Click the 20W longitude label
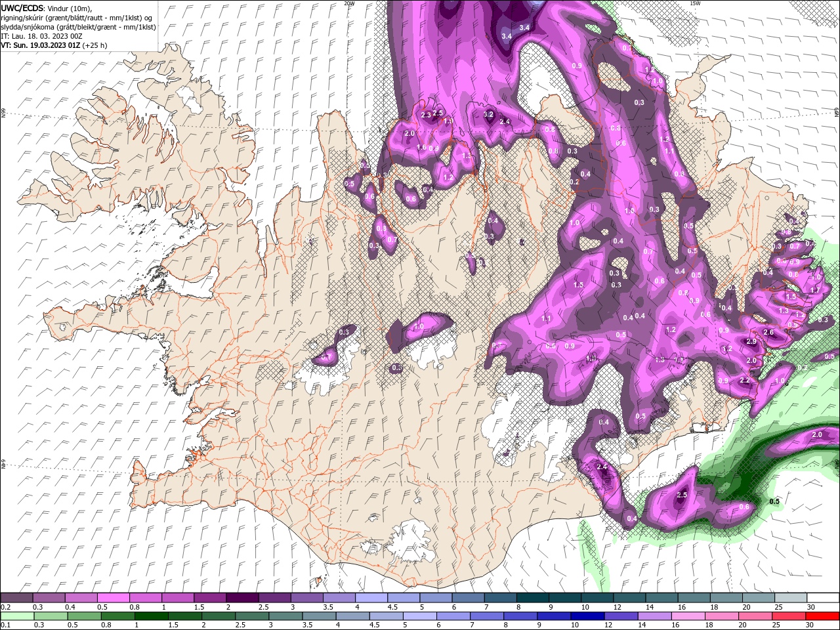Viewport: 840px width, 630px height. 349,3
